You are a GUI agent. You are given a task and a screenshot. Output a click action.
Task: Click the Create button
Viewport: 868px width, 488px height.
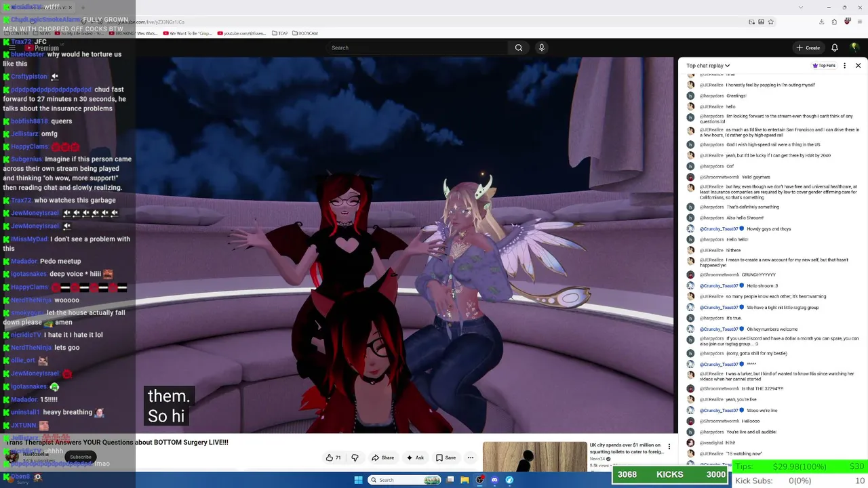(808, 47)
